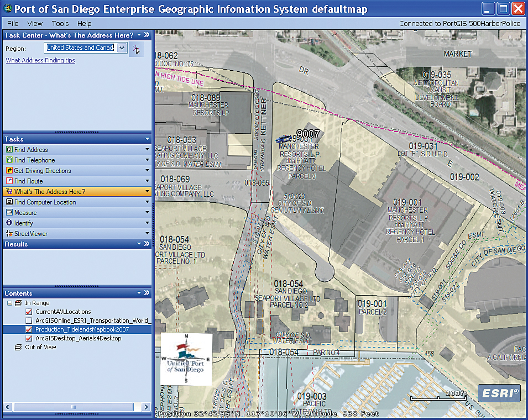Image resolution: width=528 pixels, height=420 pixels.
Task: Expand the Measure task arrow
Action: (x=147, y=212)
